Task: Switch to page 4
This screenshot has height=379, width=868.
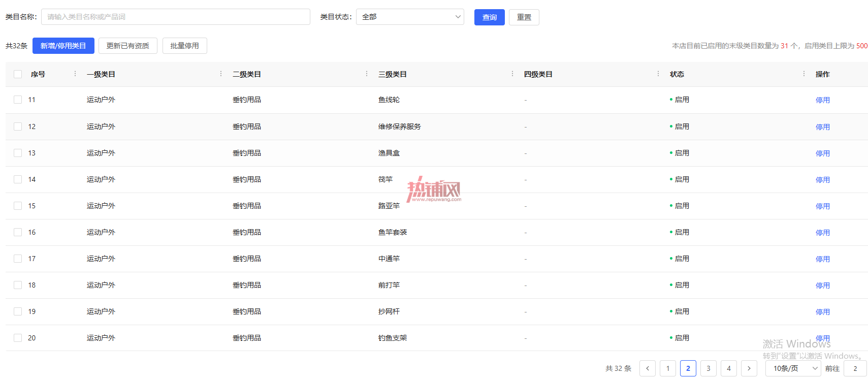Action: click(729, 368)
